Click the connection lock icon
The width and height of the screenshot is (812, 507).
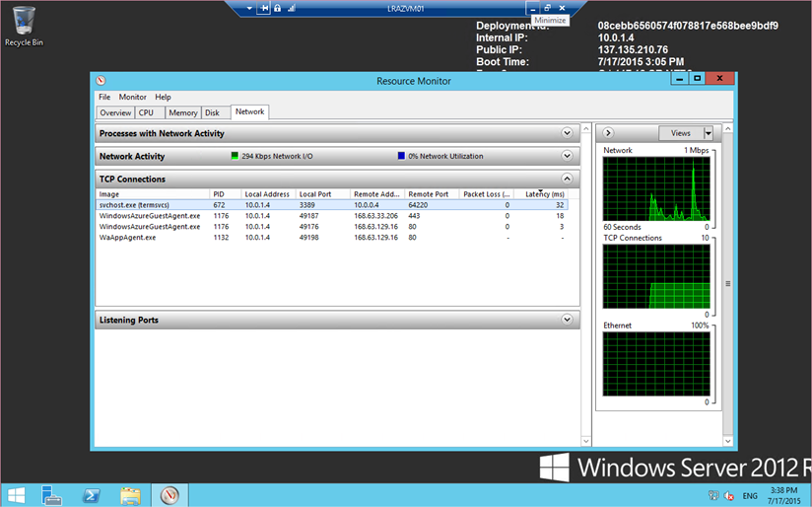coord(278,8)
